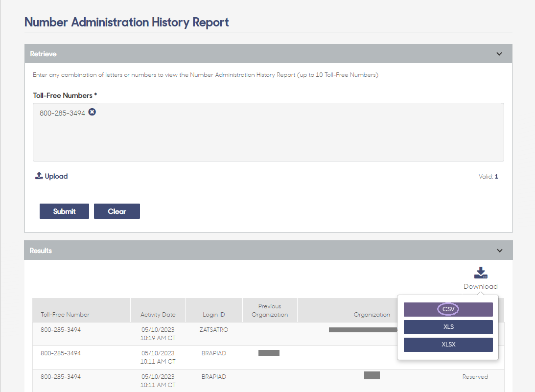Screen dimensions: 535x392
Task: Click the 800-285-3494 entered number tag
Action: (62, 113)
